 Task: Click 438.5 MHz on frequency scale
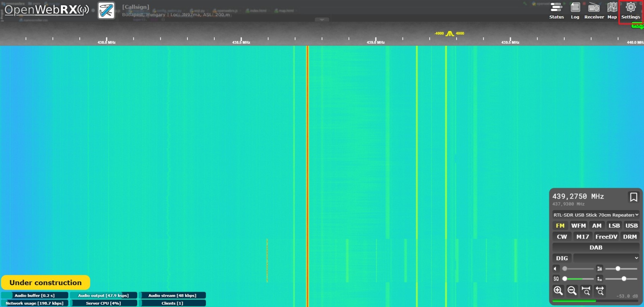241,42
